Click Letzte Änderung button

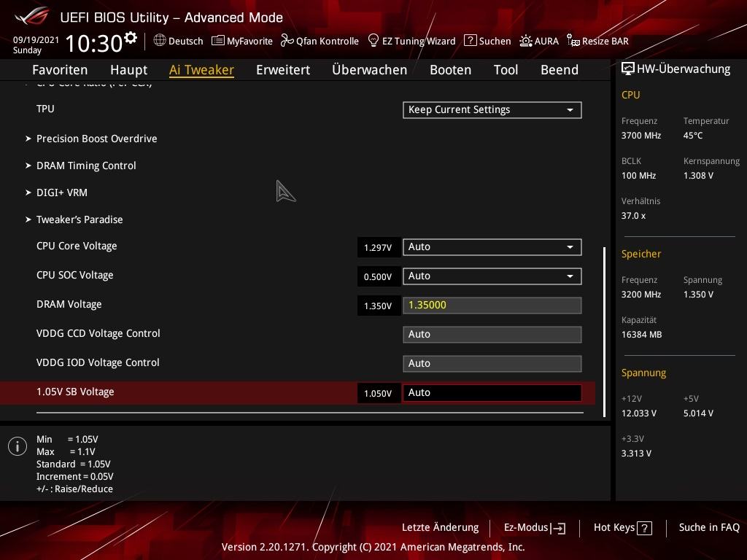point(440,528)
